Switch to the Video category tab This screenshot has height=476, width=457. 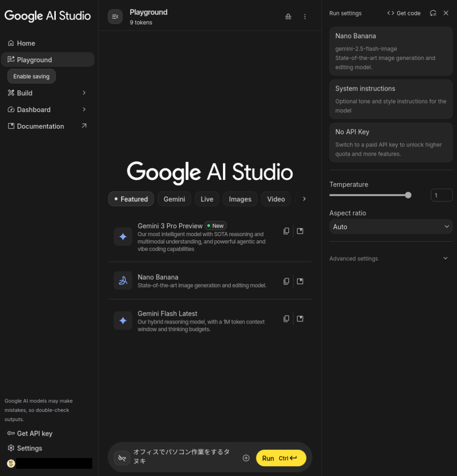(x=276, y=199)
